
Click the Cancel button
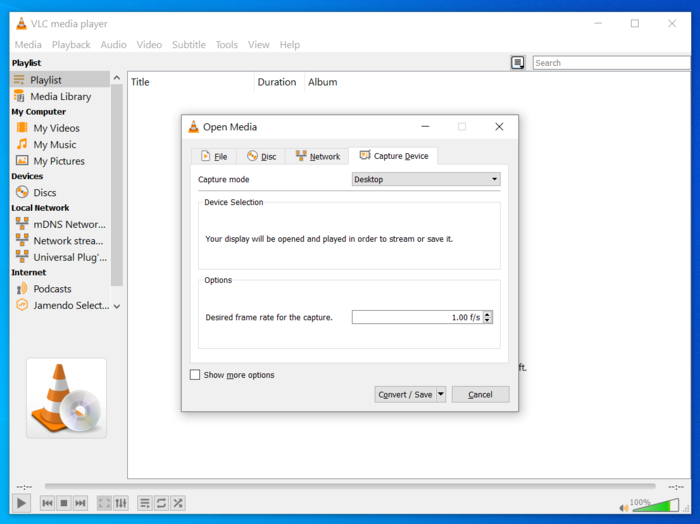point(480,394)
